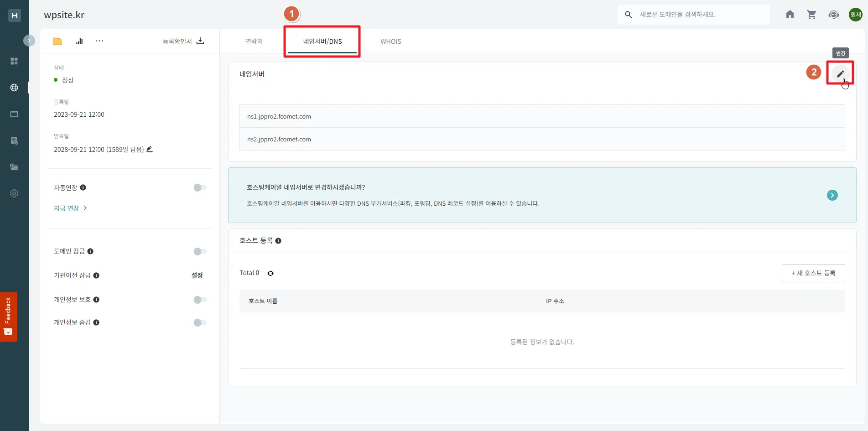This screenshot has width=868, height=431.
Task: Open the chat support icon
Action: tap(834, 15)
